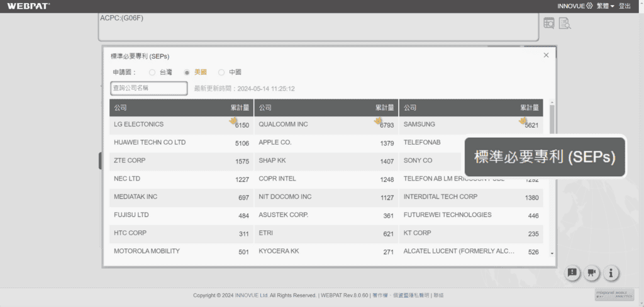Viewport: 644px width, 307px height.
Task: Click the SEP table scroll-down arrow
Action: (552, 253)
